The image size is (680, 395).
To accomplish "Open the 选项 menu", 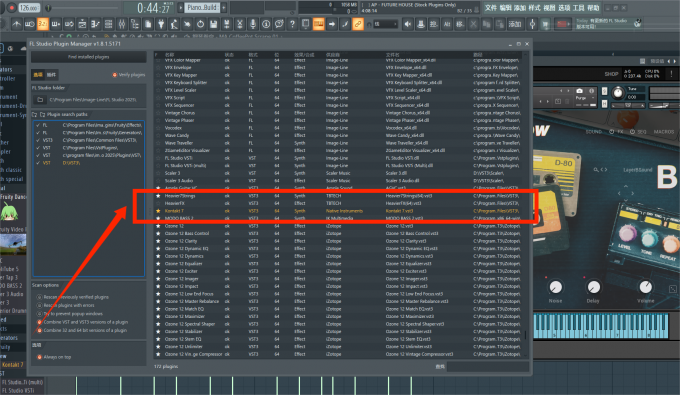I will point(564,8).
